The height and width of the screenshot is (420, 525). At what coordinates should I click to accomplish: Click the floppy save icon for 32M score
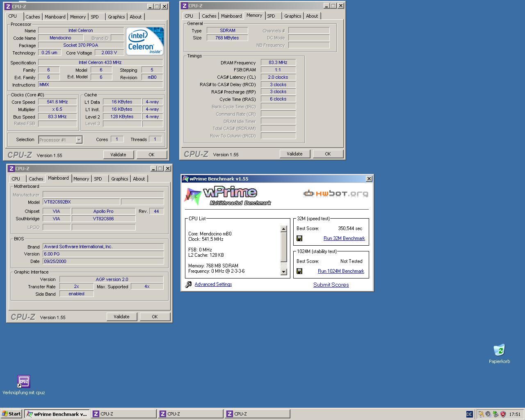click(299, 238)
